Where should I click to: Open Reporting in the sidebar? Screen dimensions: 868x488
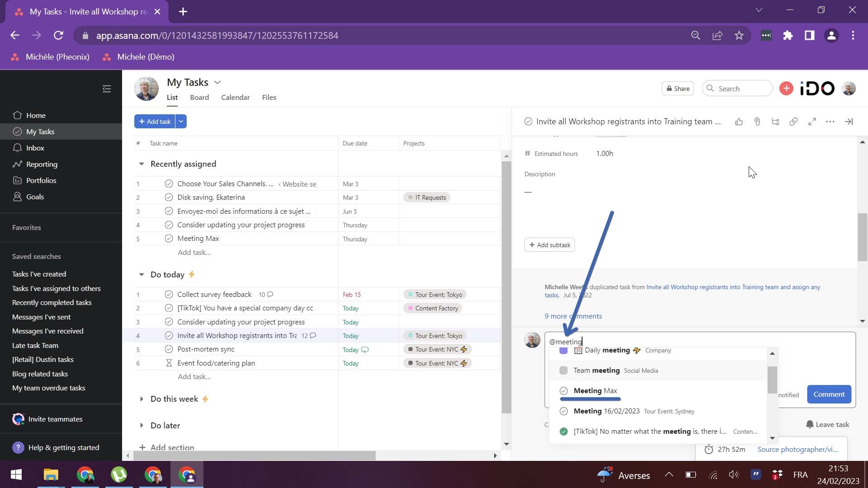click(x=42, y=164)
